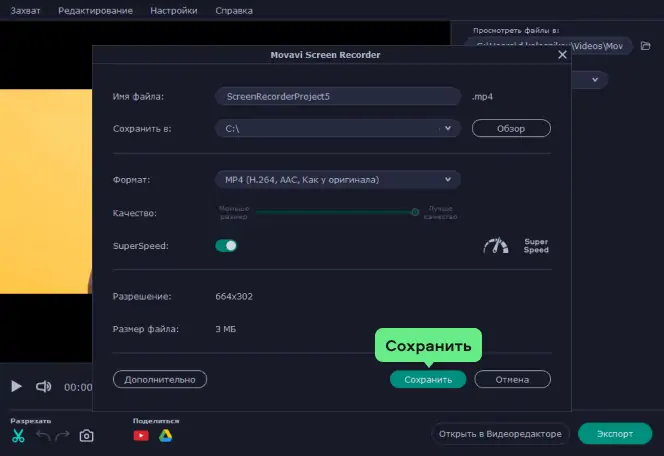Click the redo arrow icon

point(62,435)
